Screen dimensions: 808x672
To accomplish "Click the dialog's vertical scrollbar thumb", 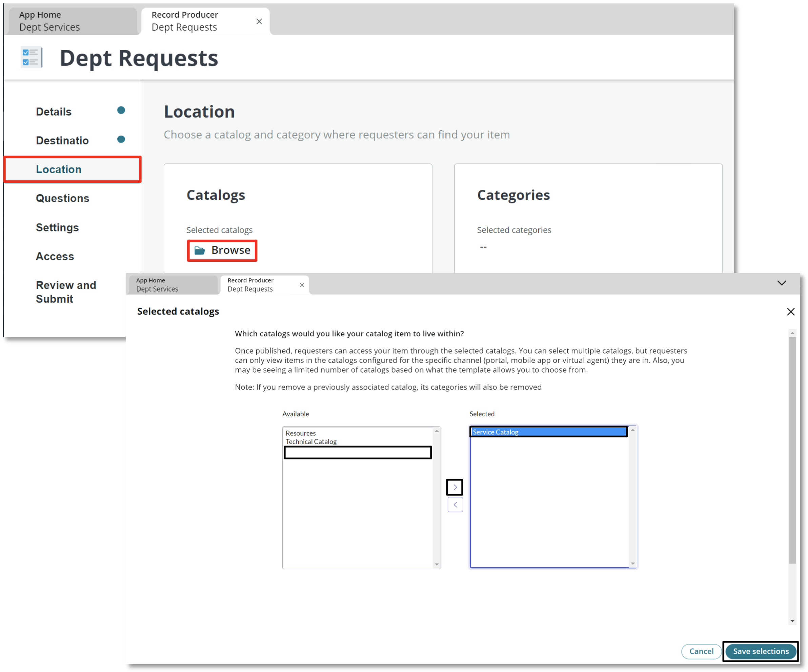I will point(792,450).
